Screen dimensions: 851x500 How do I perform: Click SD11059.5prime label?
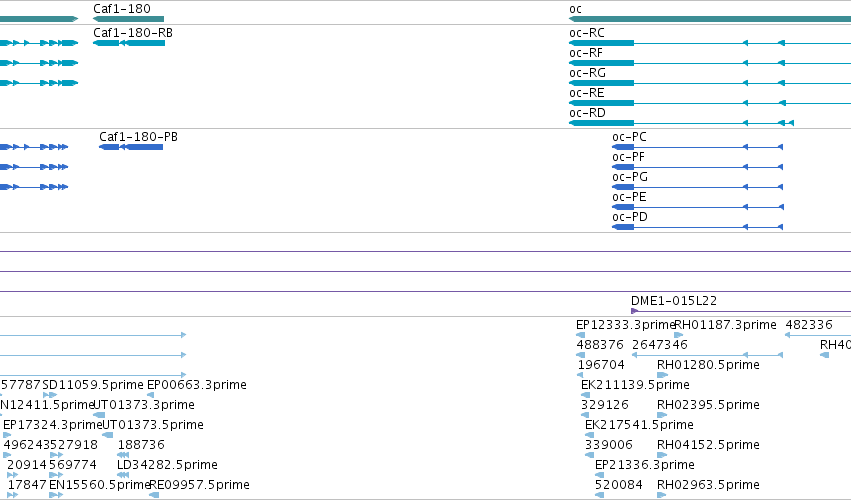tap(93, 385)
